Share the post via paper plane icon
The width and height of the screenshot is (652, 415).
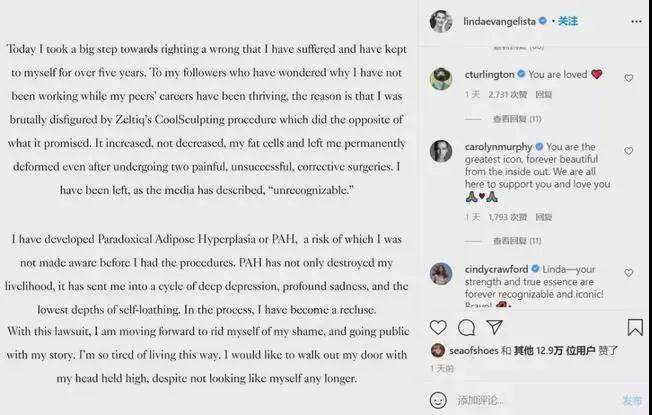tap(495, 327)
